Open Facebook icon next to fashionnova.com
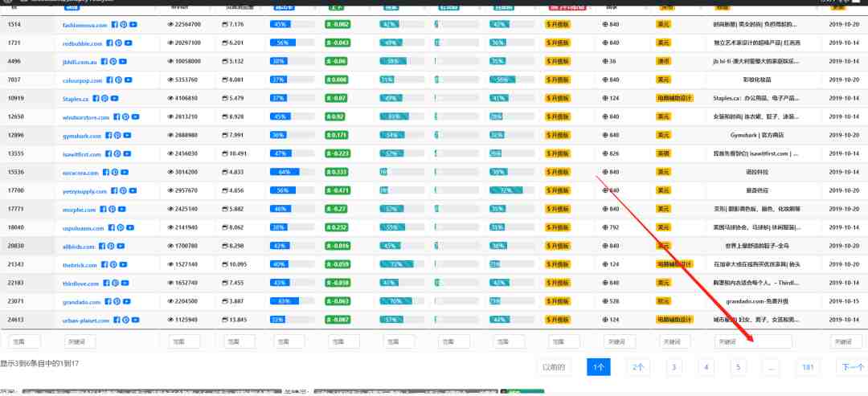 coord(113,25)
